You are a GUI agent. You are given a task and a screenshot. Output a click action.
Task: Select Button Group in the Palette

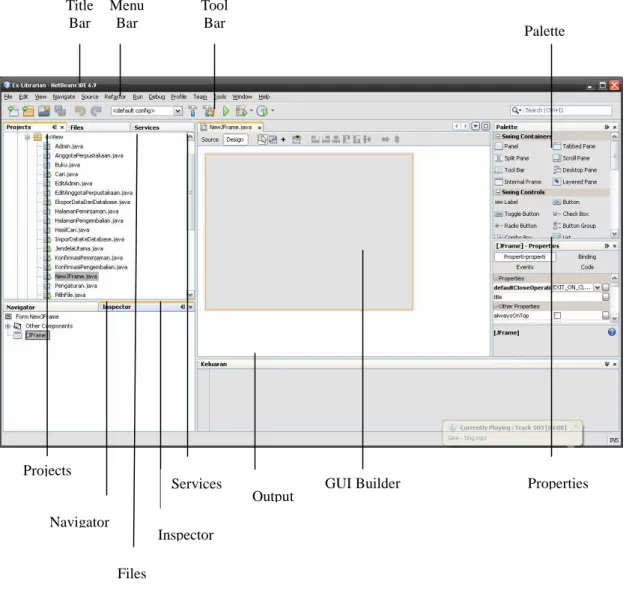click(574, 226)
